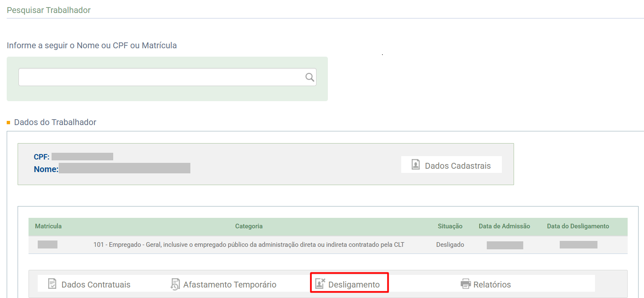The height and width of the screenshot is (298, 644).
Task: Click the Relatórios printer icon
Action: coord(466,284)
